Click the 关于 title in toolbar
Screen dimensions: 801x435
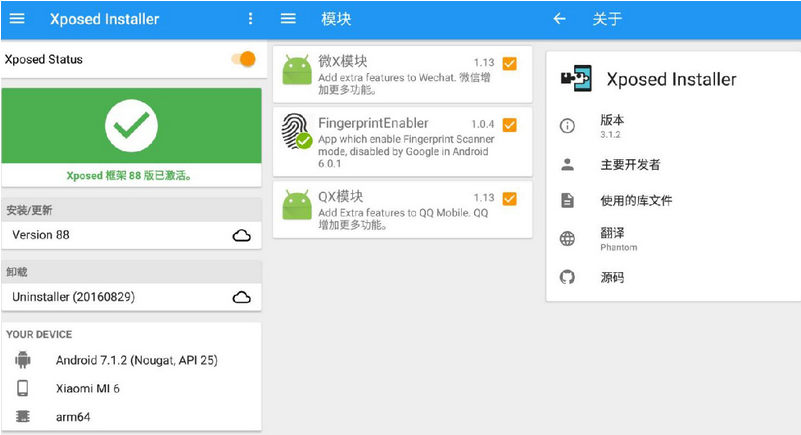coord(607,19)
